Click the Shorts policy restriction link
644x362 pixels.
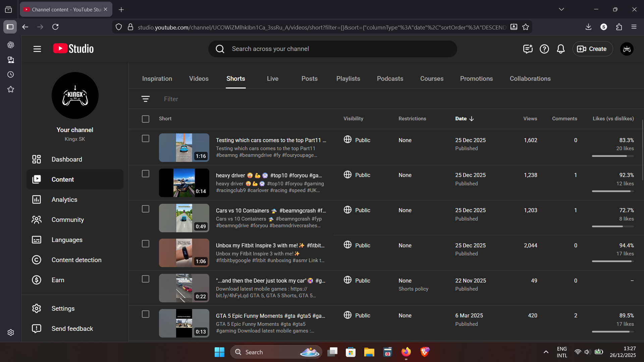coord(413,289)
